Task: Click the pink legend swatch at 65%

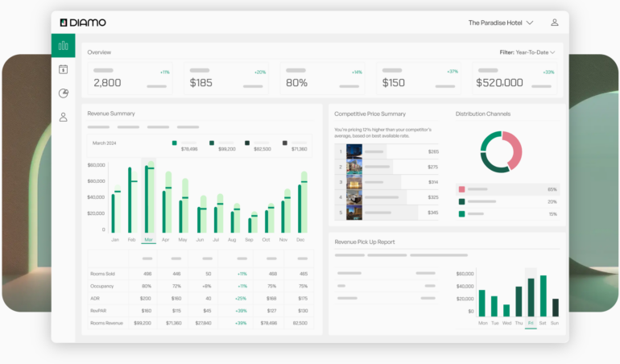Action: [x=461, y=189]
